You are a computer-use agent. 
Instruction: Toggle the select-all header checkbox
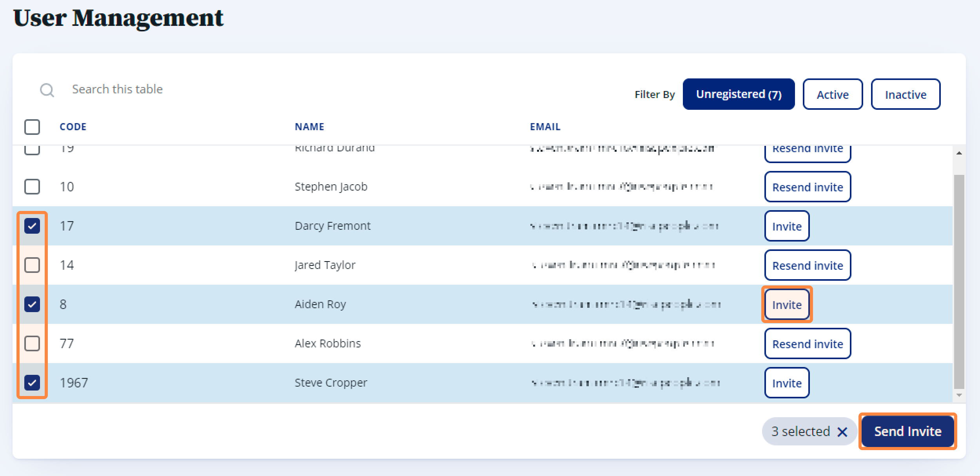32,127
